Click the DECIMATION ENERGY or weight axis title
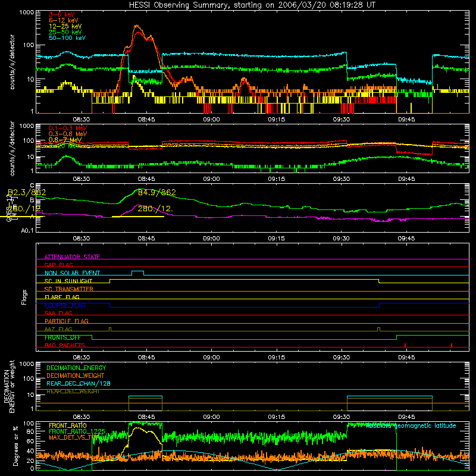This screenshot has height=476, width=476. (x=9, y=386)
